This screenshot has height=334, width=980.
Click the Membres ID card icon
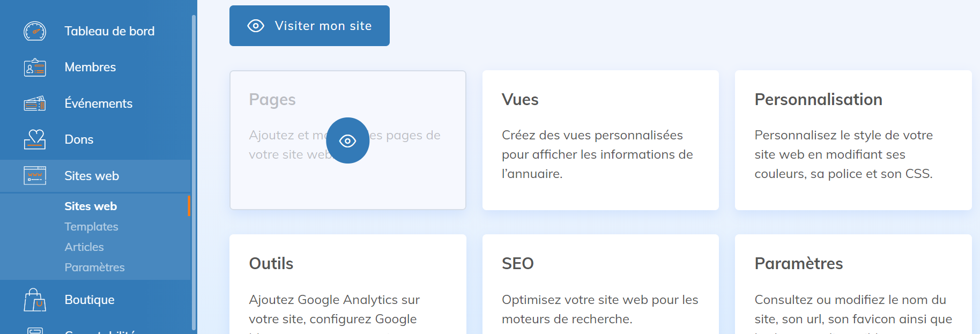[35, 68]
